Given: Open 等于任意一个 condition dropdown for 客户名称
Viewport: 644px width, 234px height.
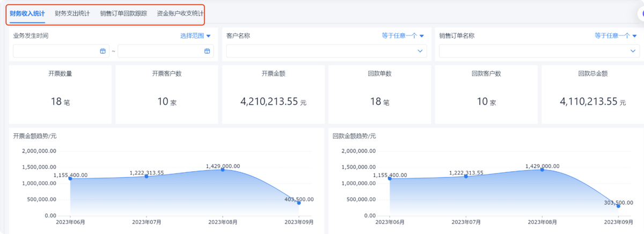Looking at the screenshot, I should pos(403,36).
